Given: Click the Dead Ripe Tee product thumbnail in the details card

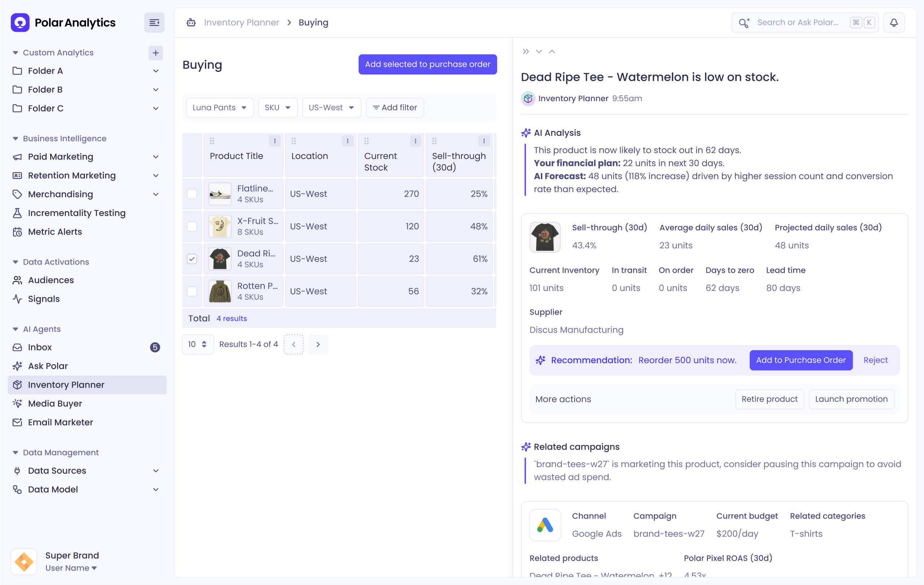Looking at the screenshot, I should click(545, 237).
